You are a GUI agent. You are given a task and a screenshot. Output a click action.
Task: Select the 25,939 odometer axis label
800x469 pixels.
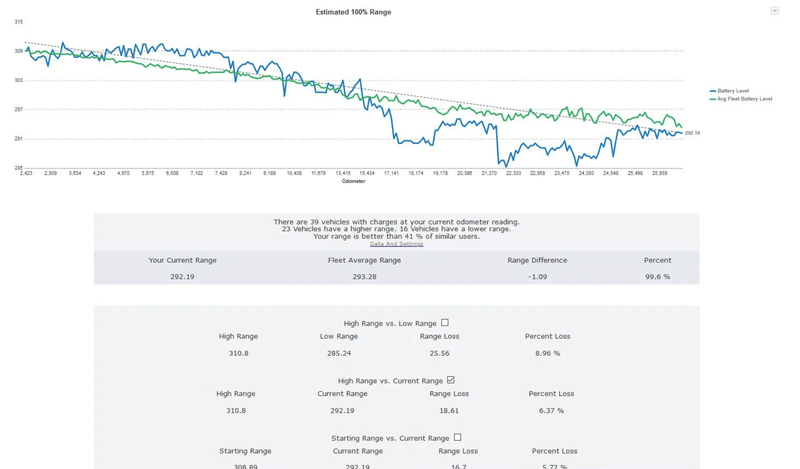659,173
